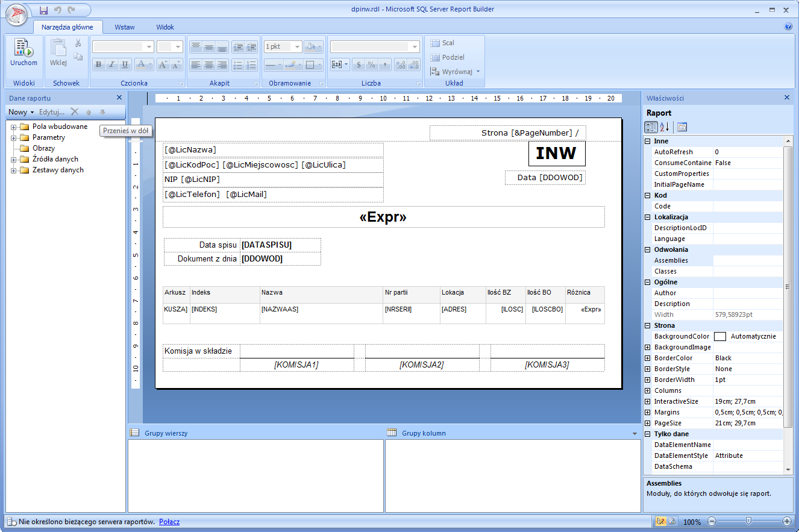Increase decimal places in Liczba group

401,65
